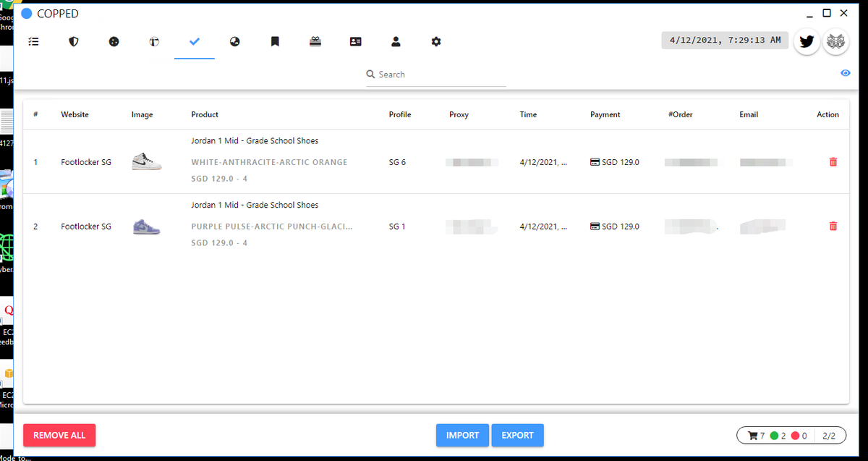Click Footlocker SG in row 1
Screen dimensions: 868x461
(86, 162)
